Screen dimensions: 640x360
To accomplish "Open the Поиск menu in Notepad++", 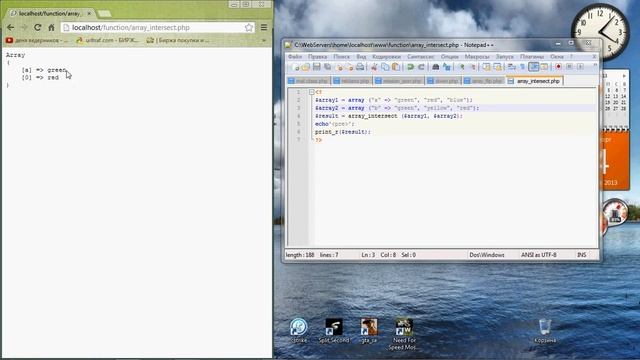I will pyautogui.click(x=342, y=57).
